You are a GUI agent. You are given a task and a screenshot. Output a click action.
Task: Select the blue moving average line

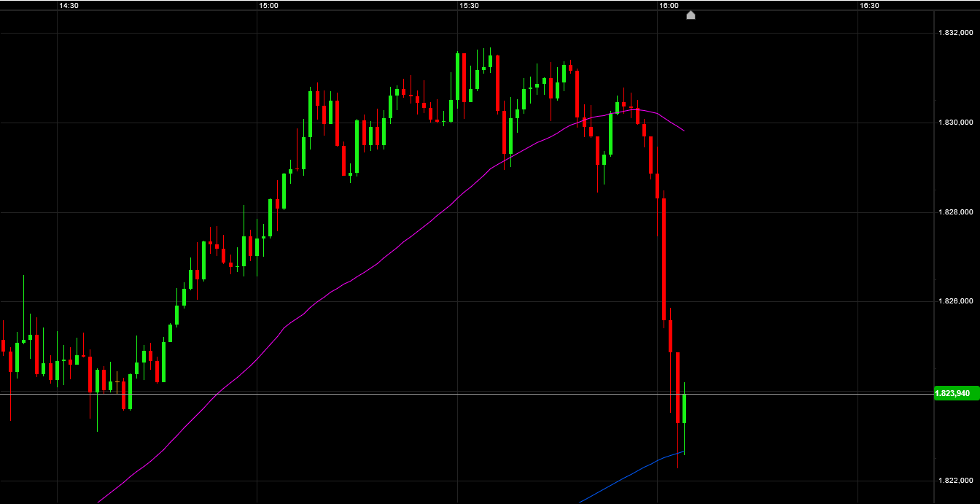click(631, 473)
